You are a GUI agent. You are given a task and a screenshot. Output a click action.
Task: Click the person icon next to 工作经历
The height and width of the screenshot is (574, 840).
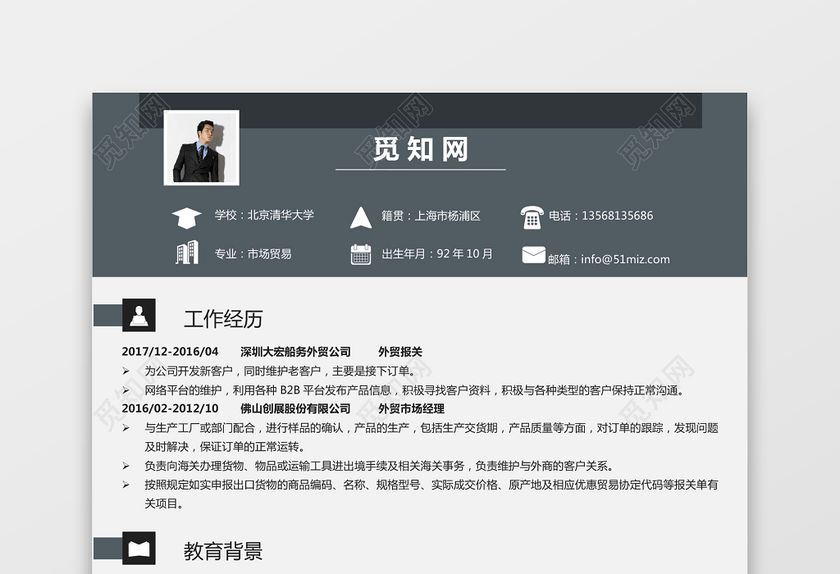(x=139, y=315)
